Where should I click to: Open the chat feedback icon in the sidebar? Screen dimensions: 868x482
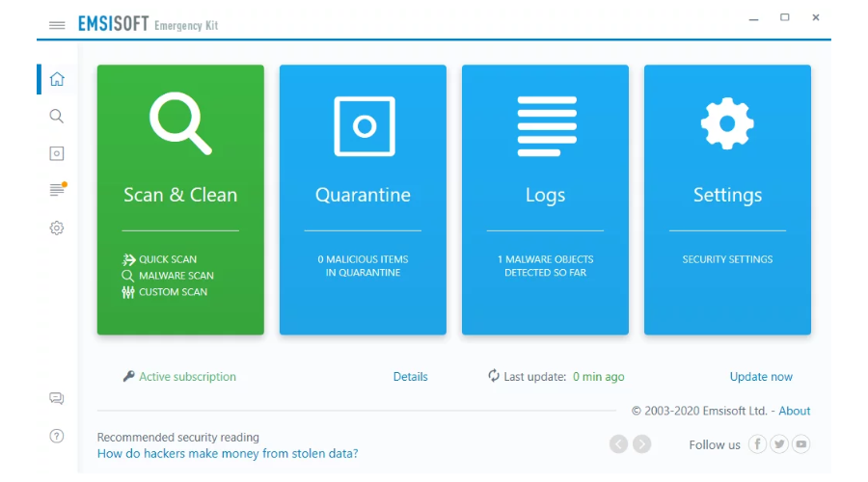click(57, 398)
